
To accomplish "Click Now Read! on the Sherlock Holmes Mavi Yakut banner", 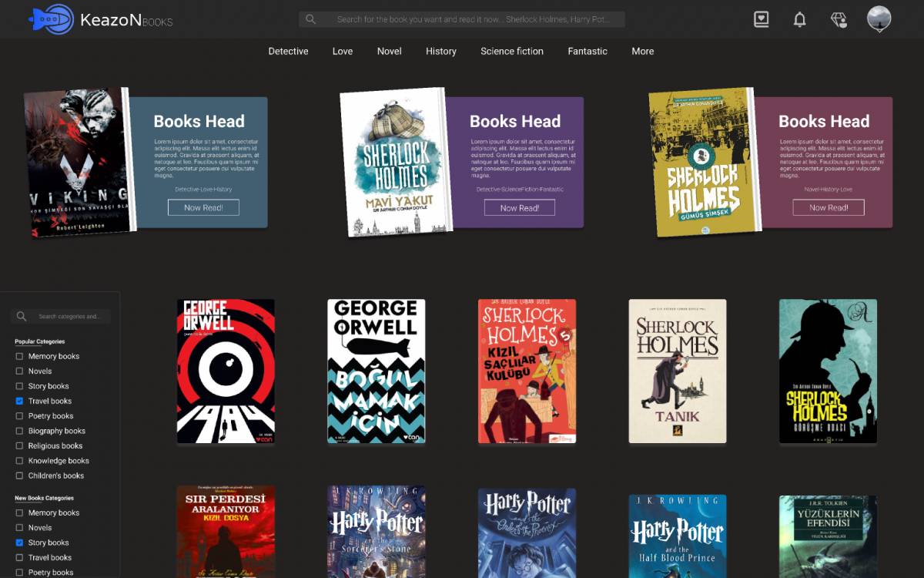I will coord(520,207).
